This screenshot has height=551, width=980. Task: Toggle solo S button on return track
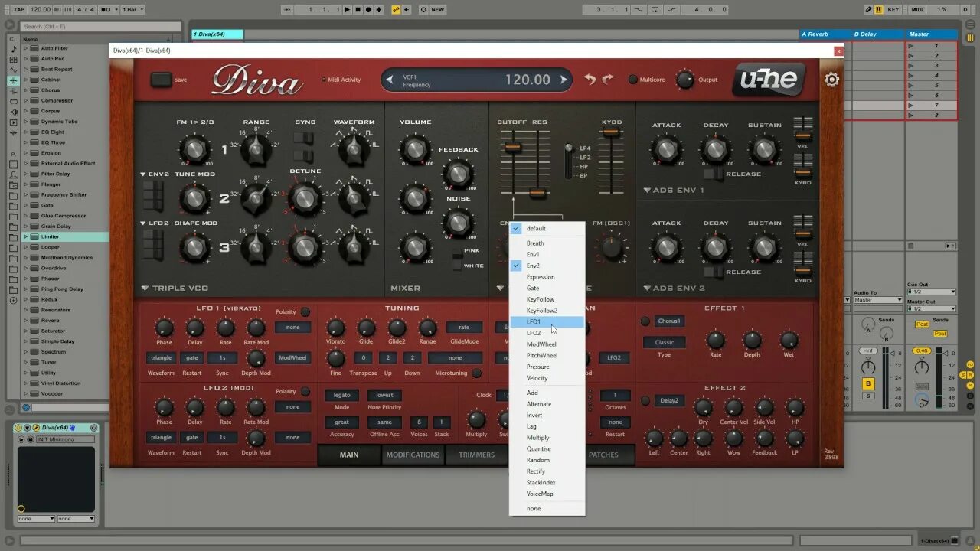coord(868,396)
